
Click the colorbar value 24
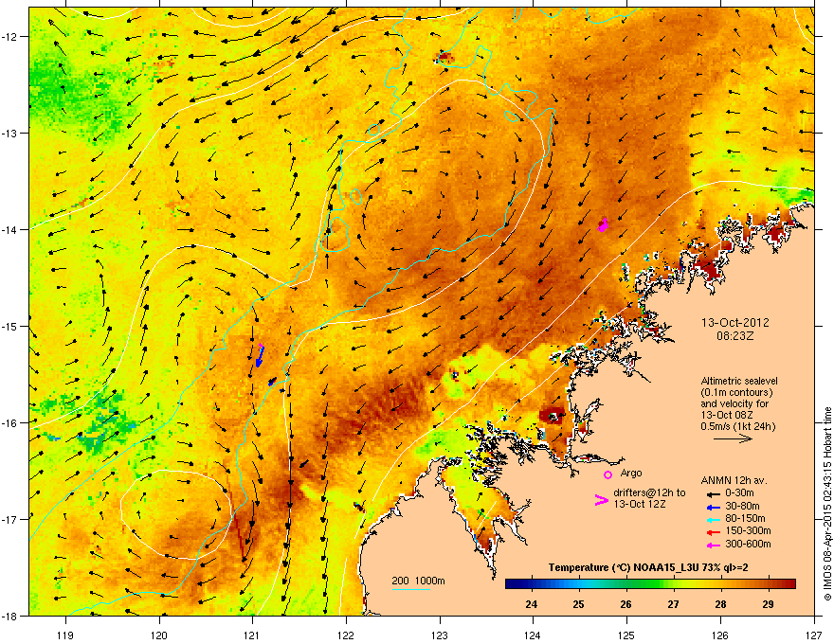pos(531,604)
